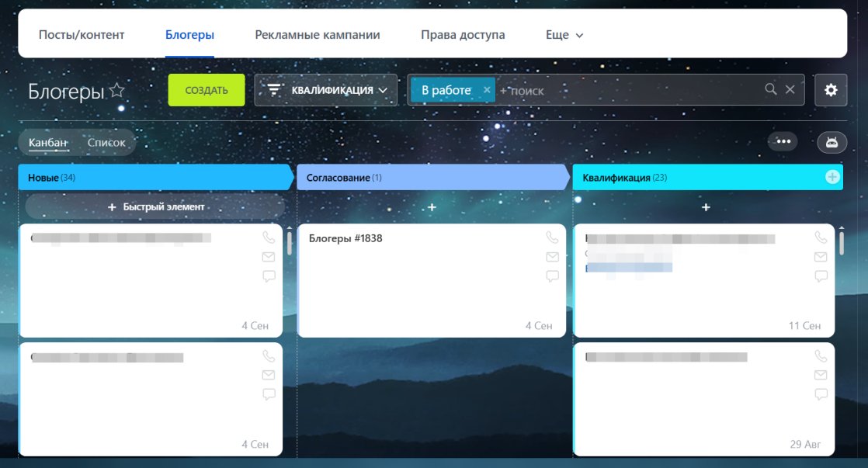Viewport: 868px width, 468px height.
Task: Click the phone icon on the 11 Сен card
Action: click(821, 237)
